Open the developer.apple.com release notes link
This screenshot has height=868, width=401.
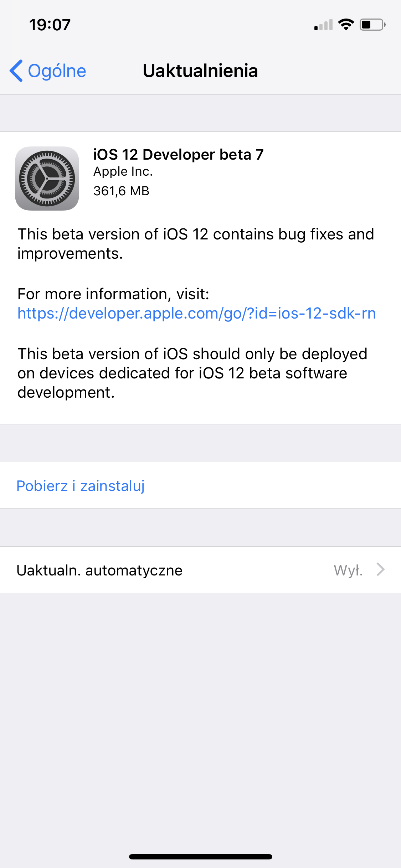tap(197, 313)
